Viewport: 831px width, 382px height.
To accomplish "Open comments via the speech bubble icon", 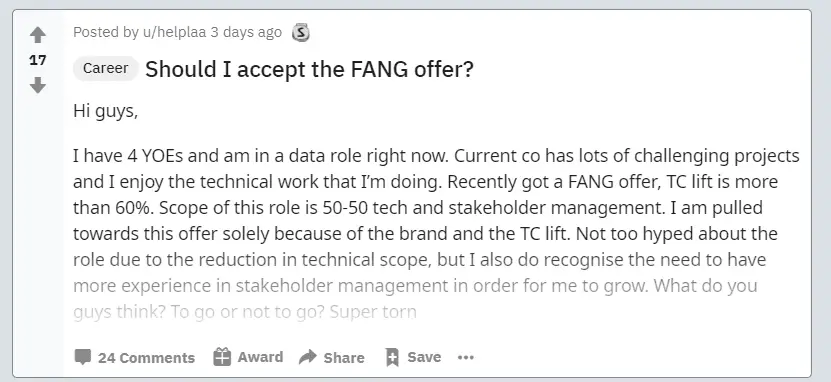I will (x=83, y=358).
